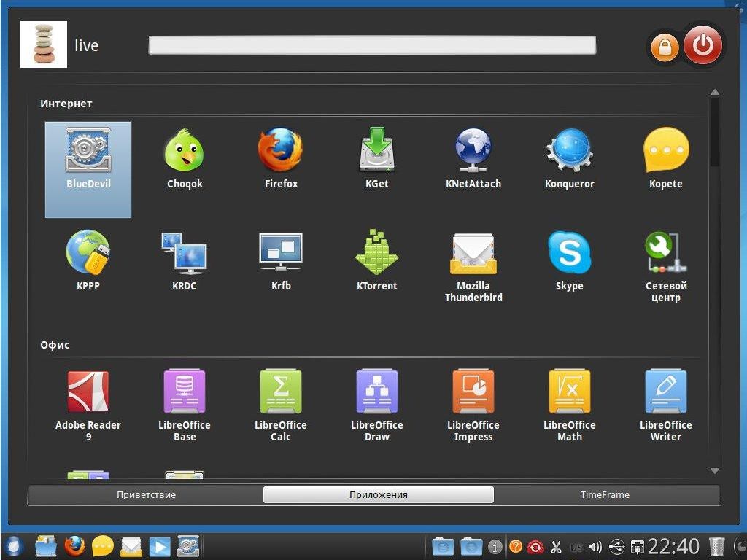This screenshot has width=747, height=560.
Task: Launch LibreOffice Math
Action: (x=569, y=405)
